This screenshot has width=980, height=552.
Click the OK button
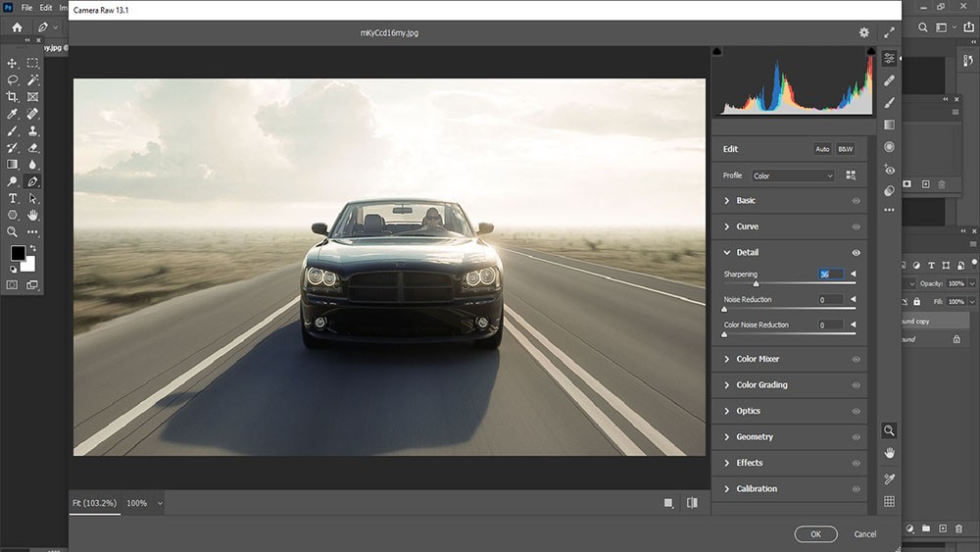[815, 534]
